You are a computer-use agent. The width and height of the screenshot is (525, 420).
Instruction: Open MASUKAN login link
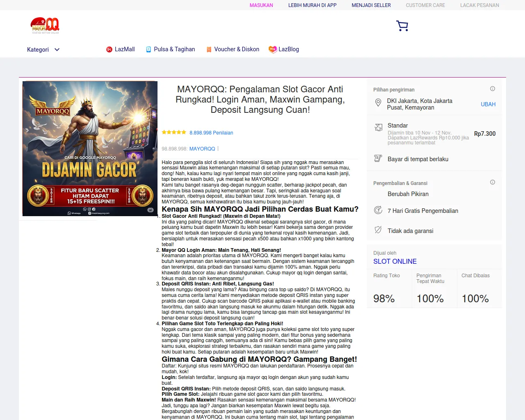point(261,5)
